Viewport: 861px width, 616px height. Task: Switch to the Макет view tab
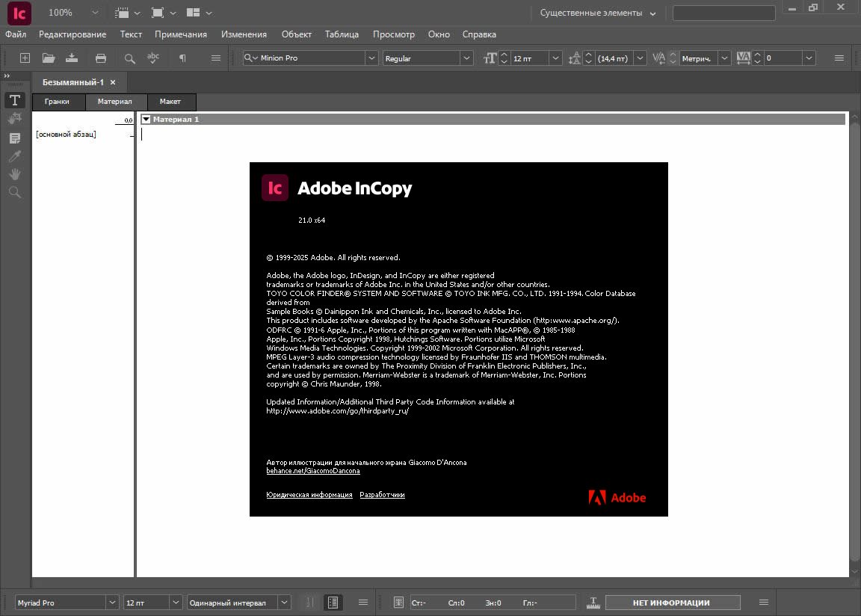[170, 102]
